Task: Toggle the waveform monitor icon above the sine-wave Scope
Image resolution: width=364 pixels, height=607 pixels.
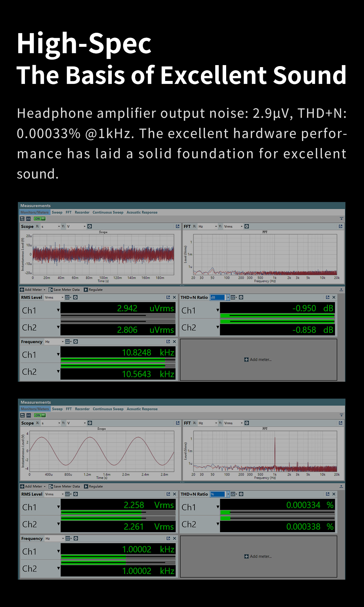Action: (29, 415)
